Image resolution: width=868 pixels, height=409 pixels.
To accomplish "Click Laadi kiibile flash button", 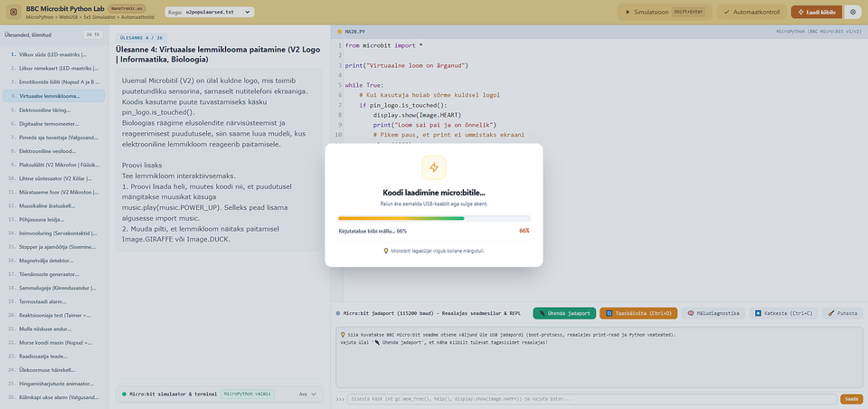I will pyautogui.click(x=816, y=12).
